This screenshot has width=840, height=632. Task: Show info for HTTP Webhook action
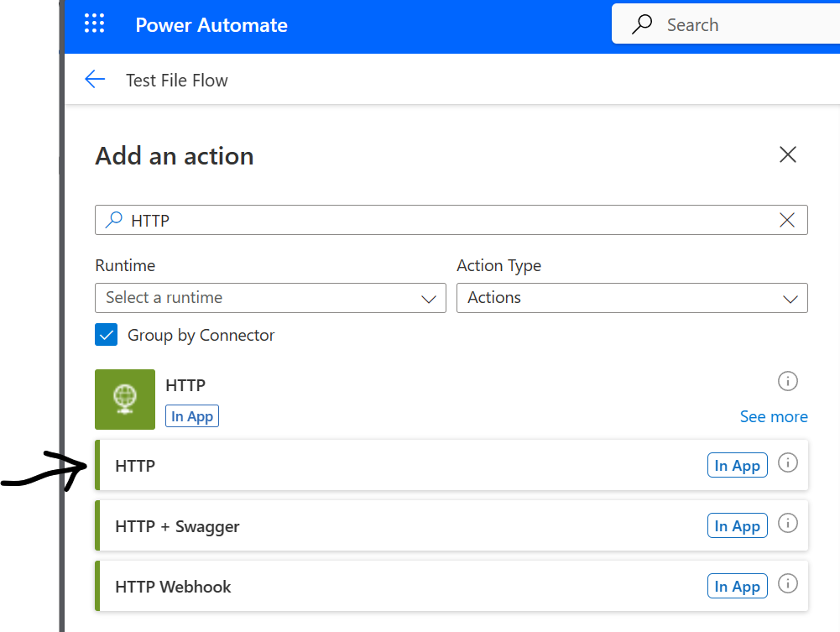click(787, 583)
